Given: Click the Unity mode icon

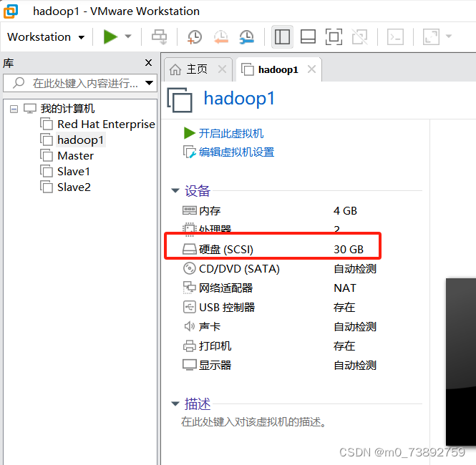Looking at the screenshot, I should 360,37.
